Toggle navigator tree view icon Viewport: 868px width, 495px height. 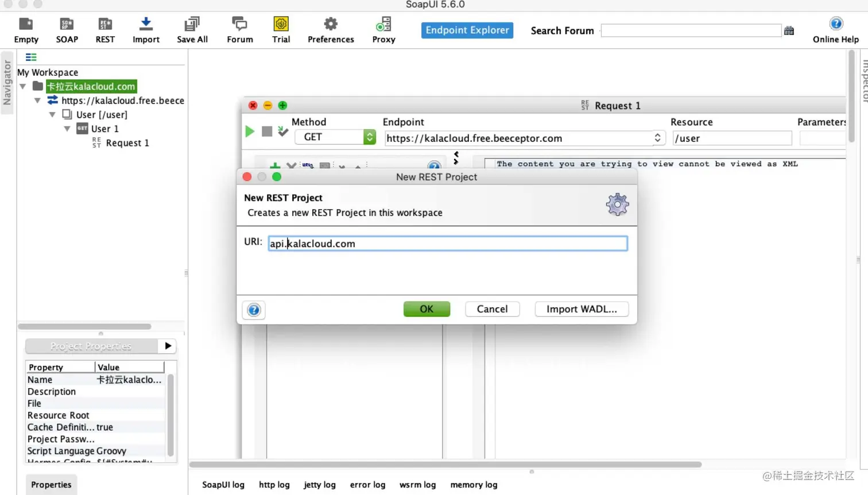click(x=31, y=57)
